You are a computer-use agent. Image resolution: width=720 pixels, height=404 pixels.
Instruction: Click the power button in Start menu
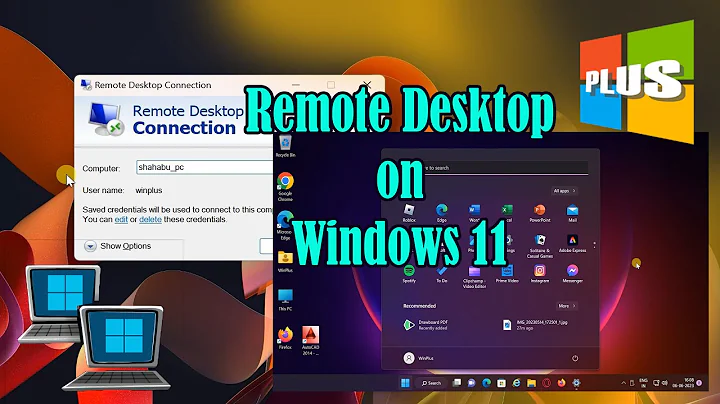[575, 358]
